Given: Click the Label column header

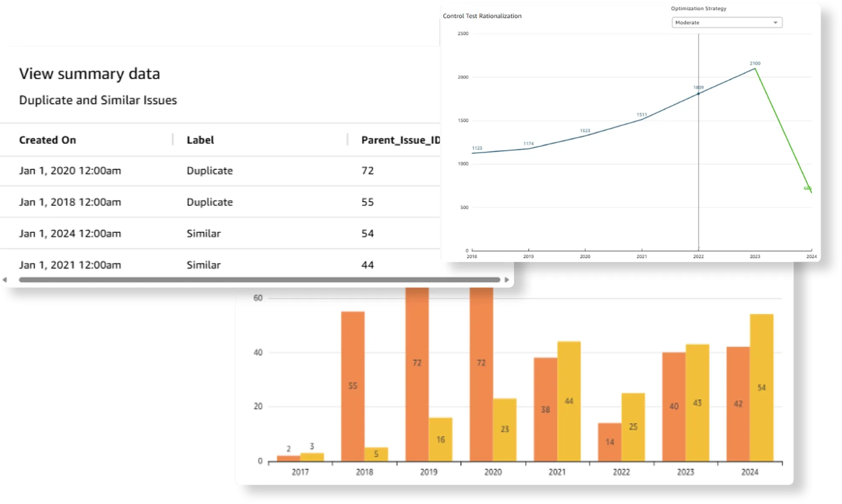Looking at the screenshot, I should 200,140.
